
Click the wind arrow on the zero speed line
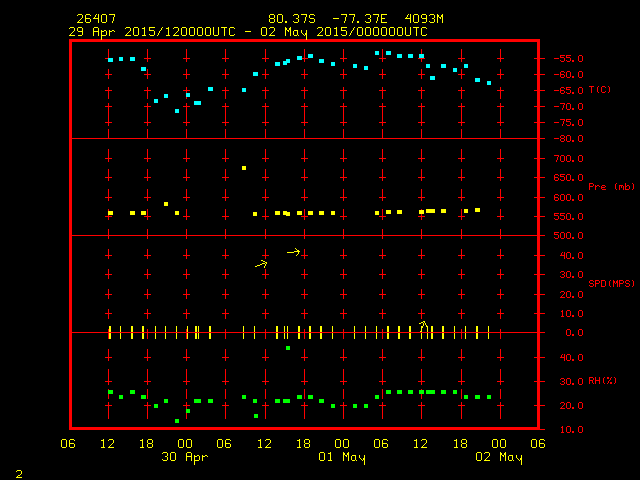point(423,326)
